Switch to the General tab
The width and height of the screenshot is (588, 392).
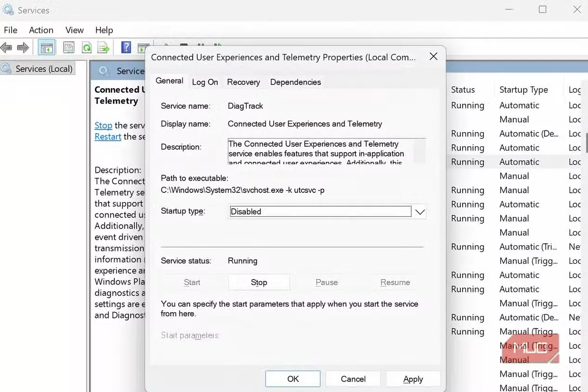[170, 81]
